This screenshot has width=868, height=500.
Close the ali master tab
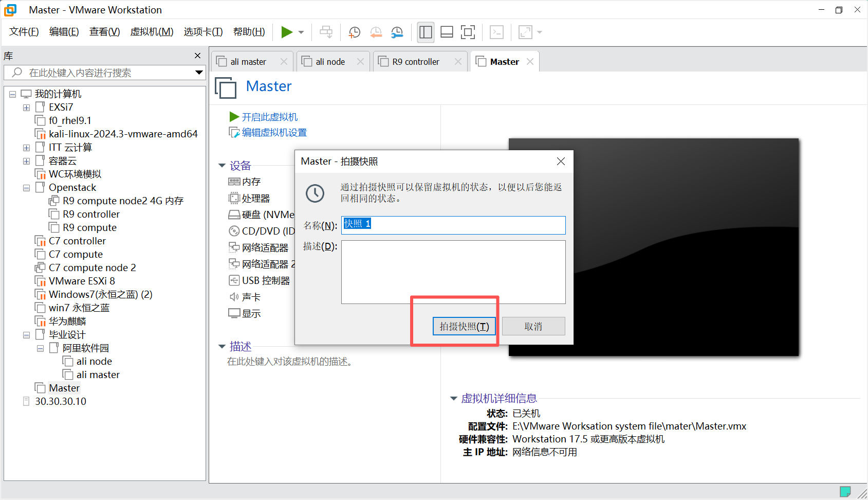coord(284,62)
